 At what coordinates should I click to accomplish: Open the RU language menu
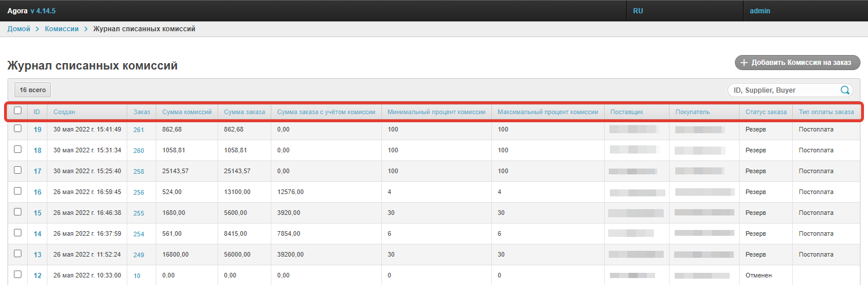coord(638,11)
